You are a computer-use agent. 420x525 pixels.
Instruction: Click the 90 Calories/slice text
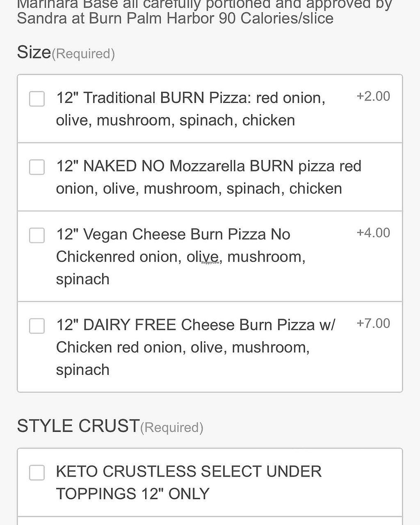pyautogui.click(x=276, y=18)
